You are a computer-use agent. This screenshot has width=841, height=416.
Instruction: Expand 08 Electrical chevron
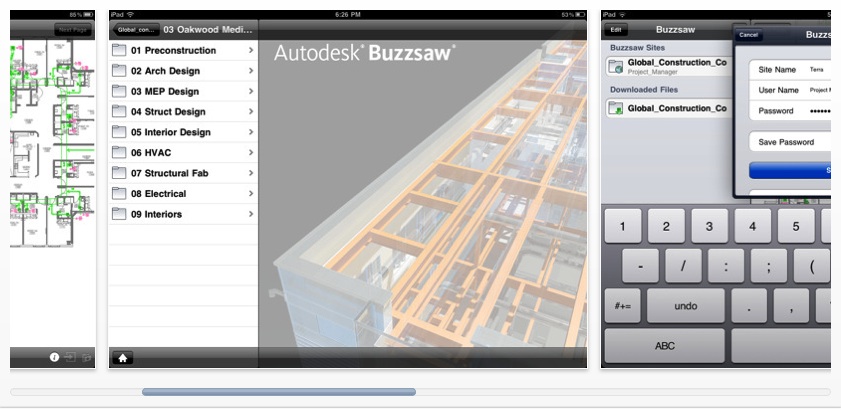click(250, 193)
